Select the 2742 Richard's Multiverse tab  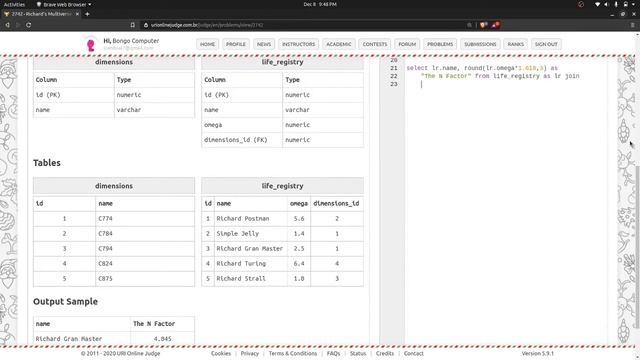40,14
